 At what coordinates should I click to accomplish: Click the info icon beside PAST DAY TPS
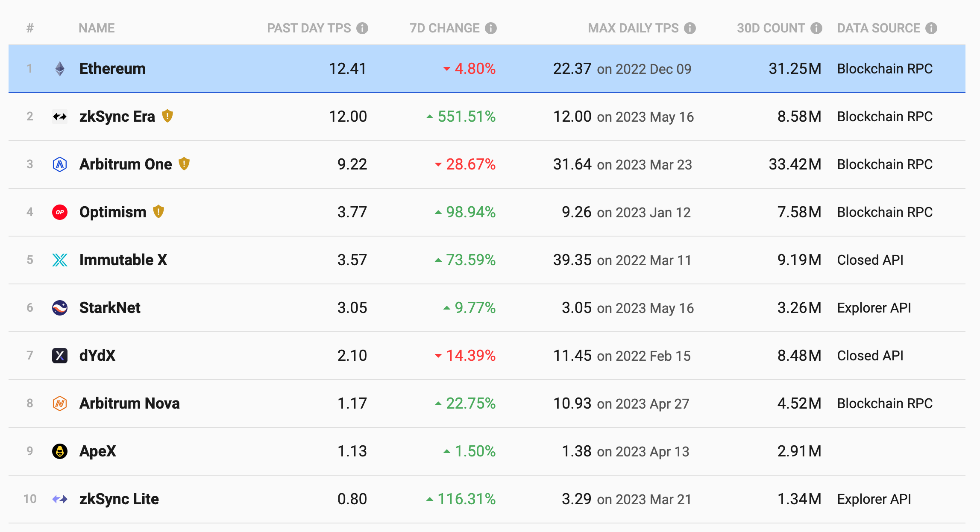coord(362,28)
